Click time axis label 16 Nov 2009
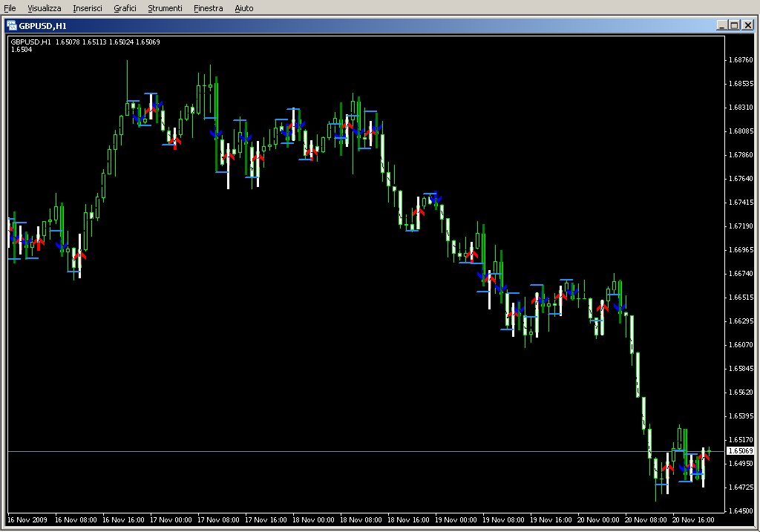 [27, 520]
